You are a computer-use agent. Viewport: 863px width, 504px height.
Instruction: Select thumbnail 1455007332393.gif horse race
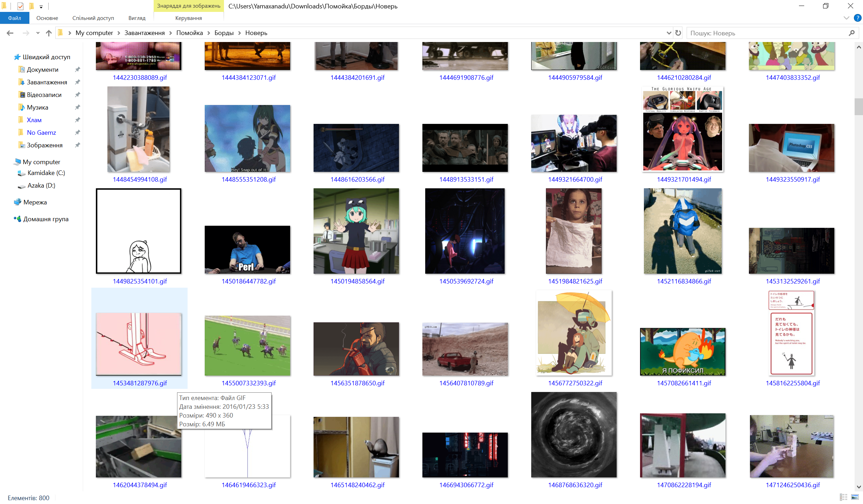point(247,345)
